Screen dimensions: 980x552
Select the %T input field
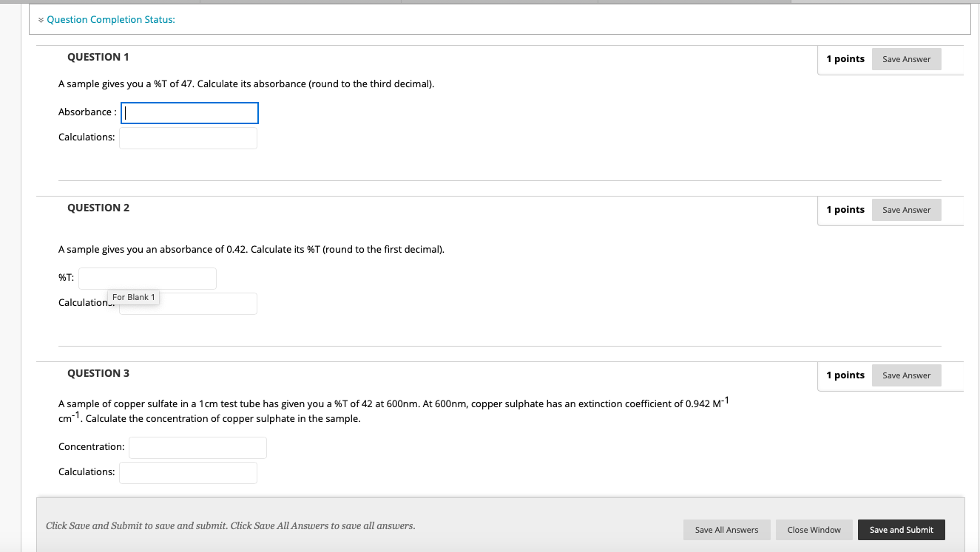pos(147,278)
